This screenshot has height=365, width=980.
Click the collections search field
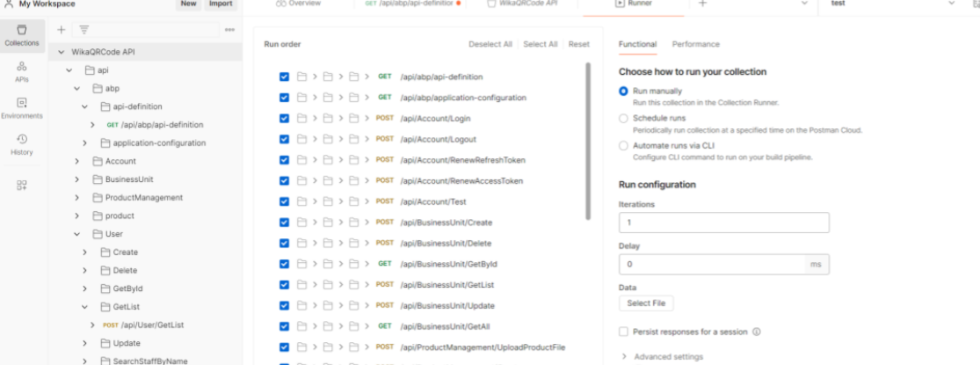pyautogui.click(x=146, y=29)
